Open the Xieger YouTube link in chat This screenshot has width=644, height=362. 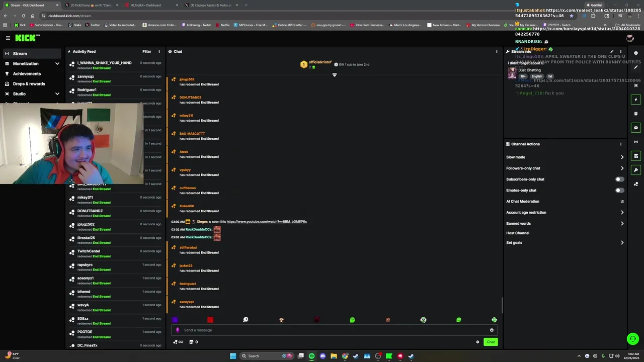(x=267, y=222)
